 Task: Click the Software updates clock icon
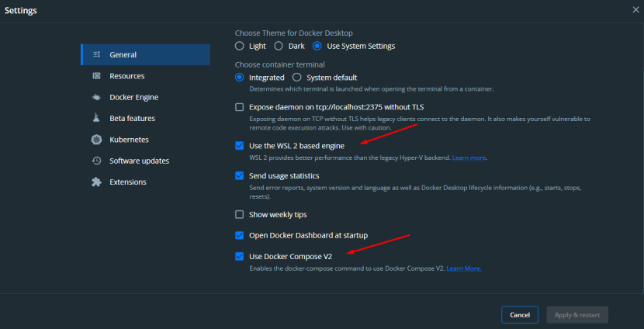coord(96,161)
